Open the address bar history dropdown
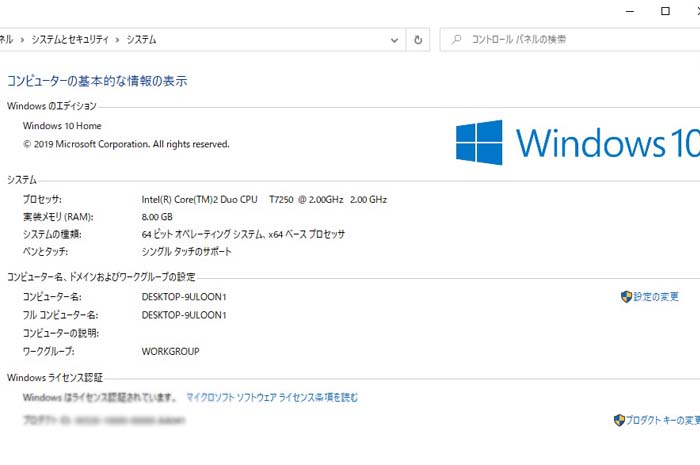700x465 pixels. [394, 40]
